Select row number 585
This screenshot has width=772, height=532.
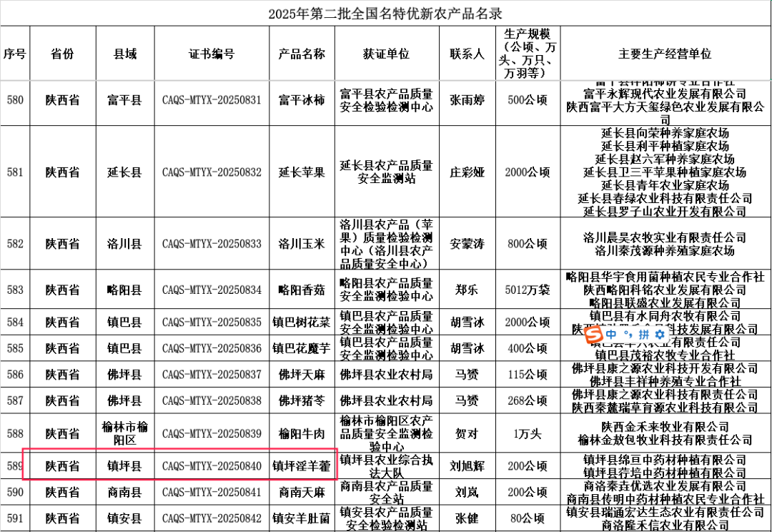(15, 348)
